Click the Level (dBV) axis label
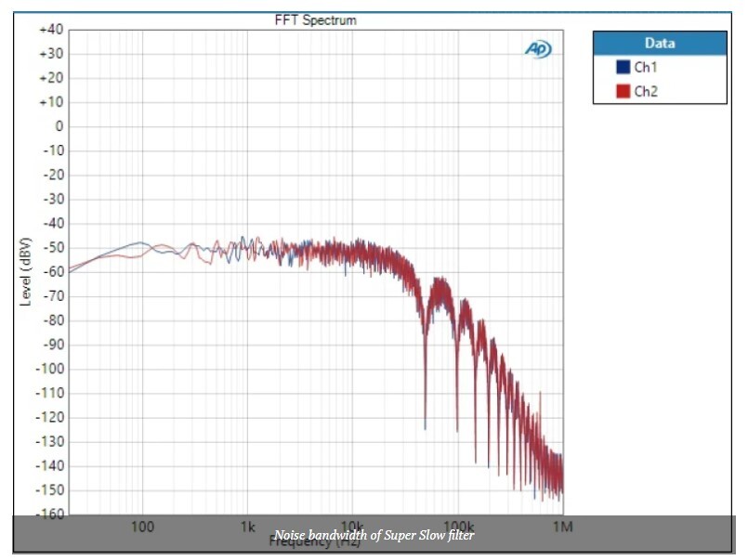The height and width of the screenshot is (560, 748). click(x=25, y=272)
